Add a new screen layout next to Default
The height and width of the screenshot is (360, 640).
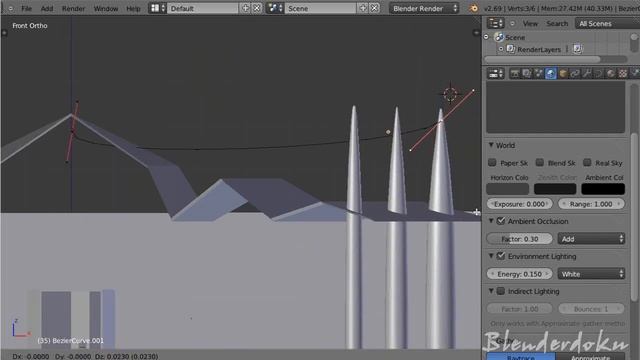[245, 8]
